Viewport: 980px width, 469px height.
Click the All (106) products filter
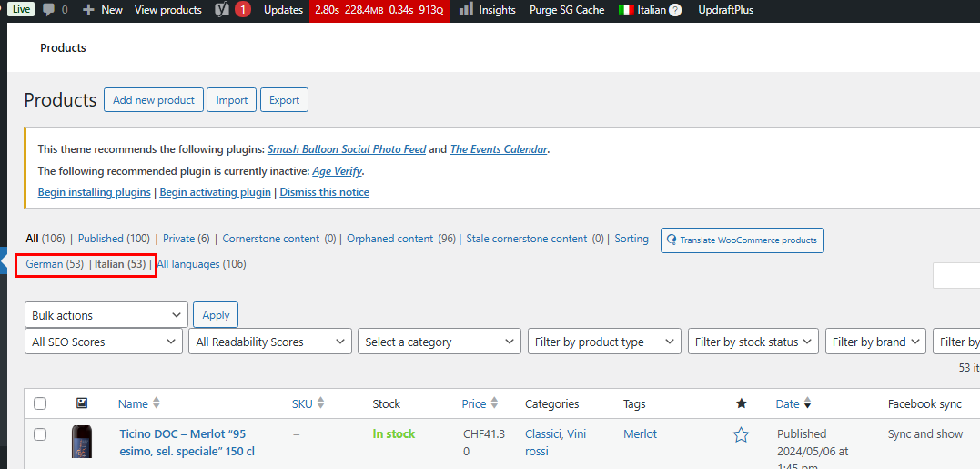tap(45, 239)
